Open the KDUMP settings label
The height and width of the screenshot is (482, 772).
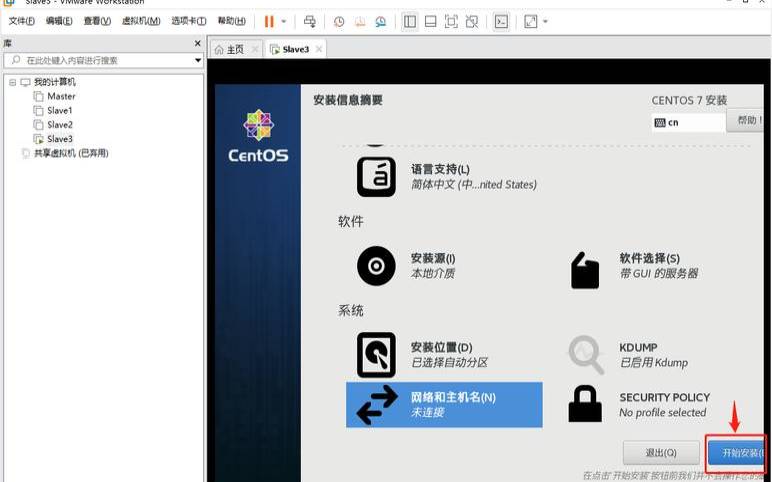tap(638, 348)
